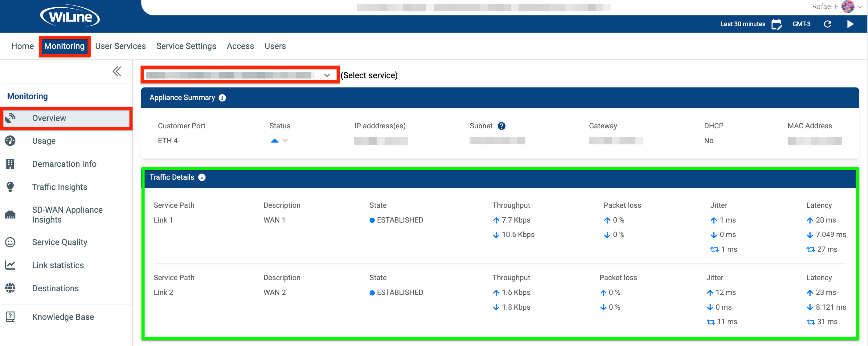
Task: Expand the Rafael F user menu
Action: (x=860, y=6)
